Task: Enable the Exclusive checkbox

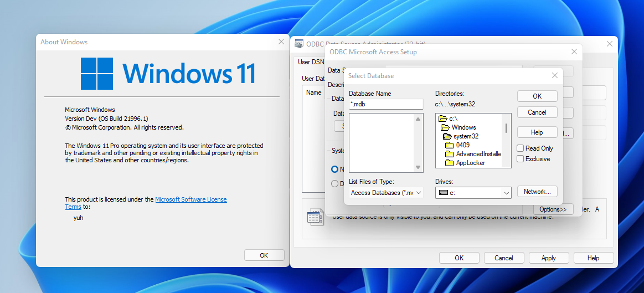Action: coord(521,159)
